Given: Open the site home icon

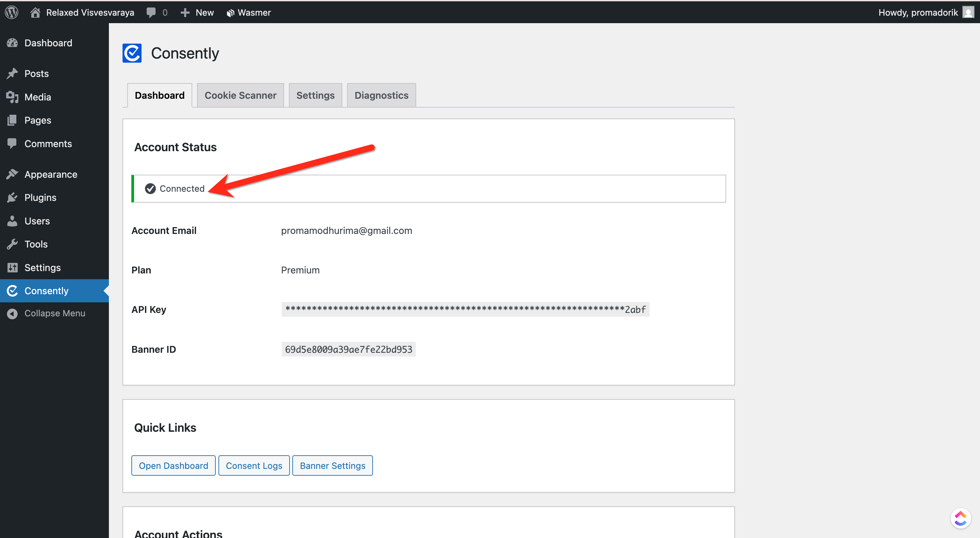Looking at the screenshot, I should pyautogui.click(x=35, y=12).
